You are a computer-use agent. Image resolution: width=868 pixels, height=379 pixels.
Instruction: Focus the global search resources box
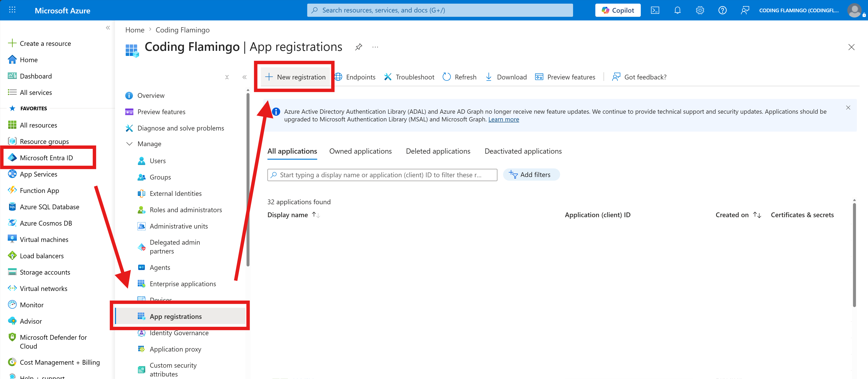(440, 10)
